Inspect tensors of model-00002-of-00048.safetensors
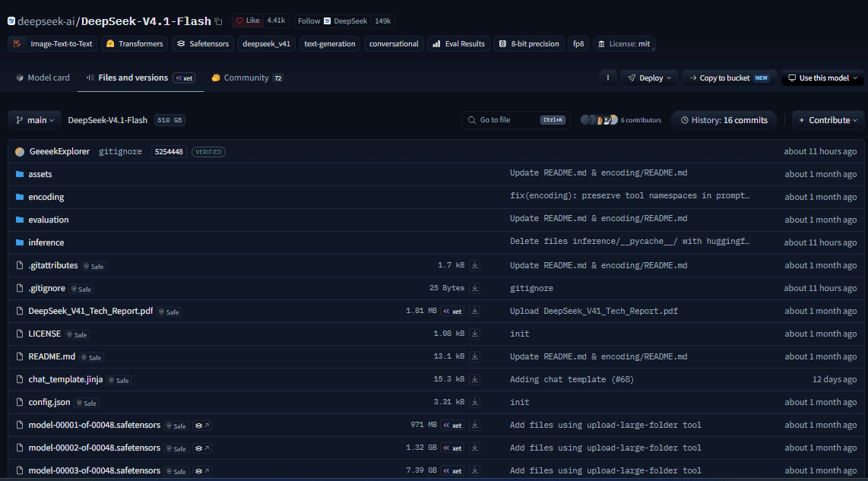868x481 pixels. tap(202, 448)
